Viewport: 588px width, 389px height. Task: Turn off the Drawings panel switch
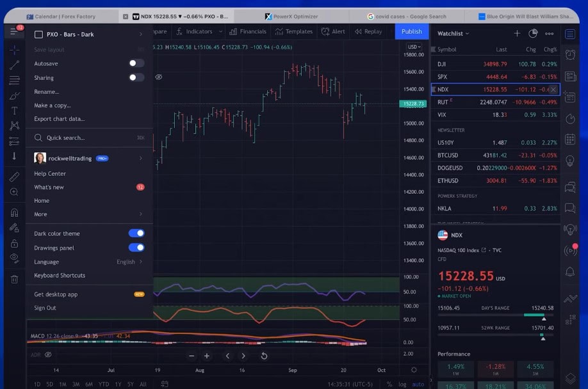(x=136, y=248)
